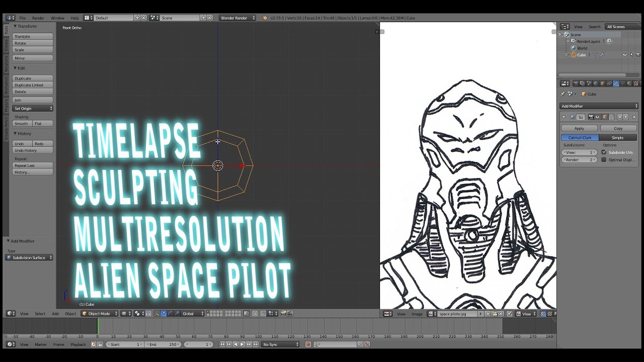Select the Catmull-Clark subdivision type
644x362 pixels.
click(x=580, y=138)
